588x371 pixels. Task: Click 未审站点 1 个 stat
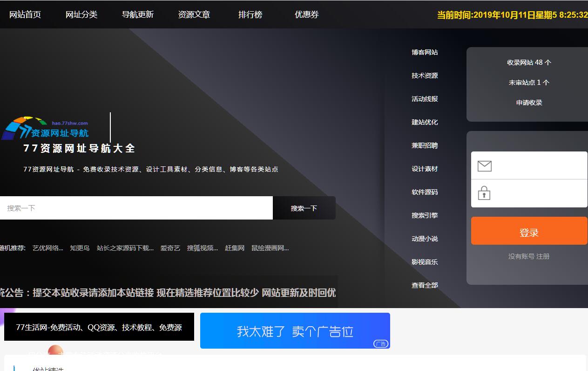coord(529,82)
